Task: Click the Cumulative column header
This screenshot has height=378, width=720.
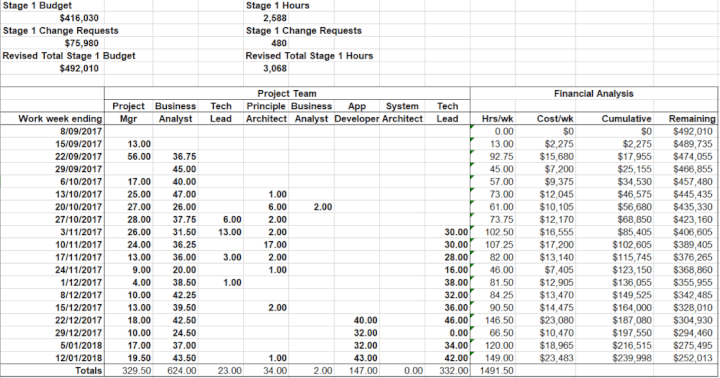Action: (x=626, y=118)
